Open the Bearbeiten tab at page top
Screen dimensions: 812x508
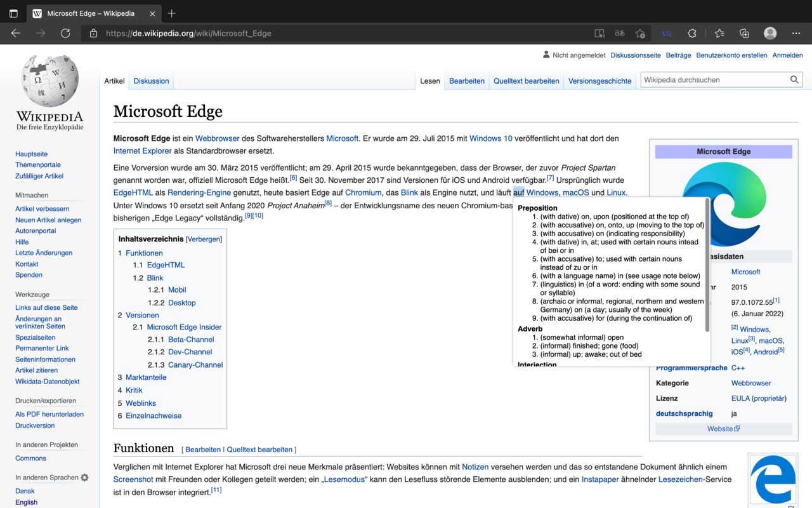tap(467, 81)
